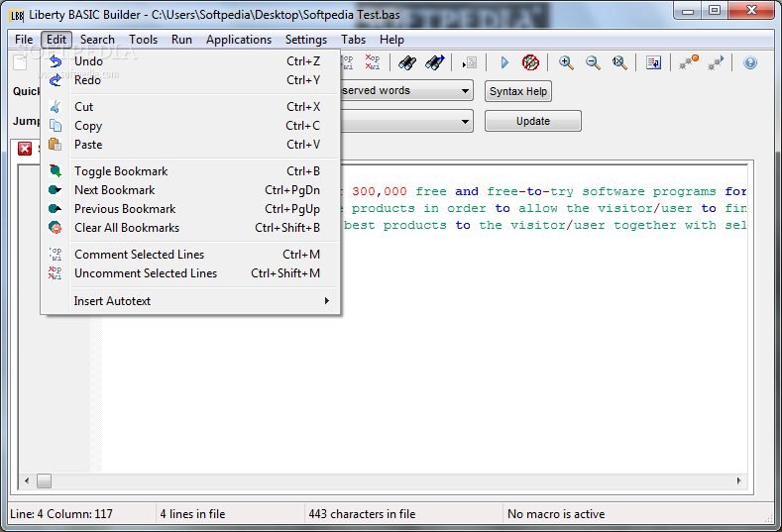Click the blue Run program triangle icon
The width and height of the screenshot is (782, 532).
[x=504, y=62]
